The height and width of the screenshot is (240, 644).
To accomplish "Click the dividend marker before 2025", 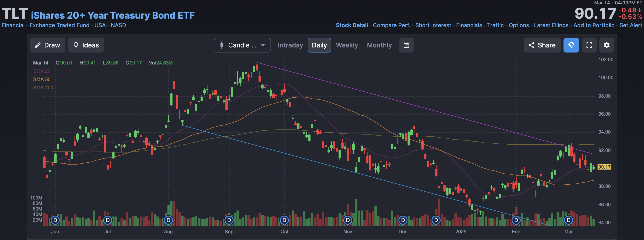I will [436, 220].
